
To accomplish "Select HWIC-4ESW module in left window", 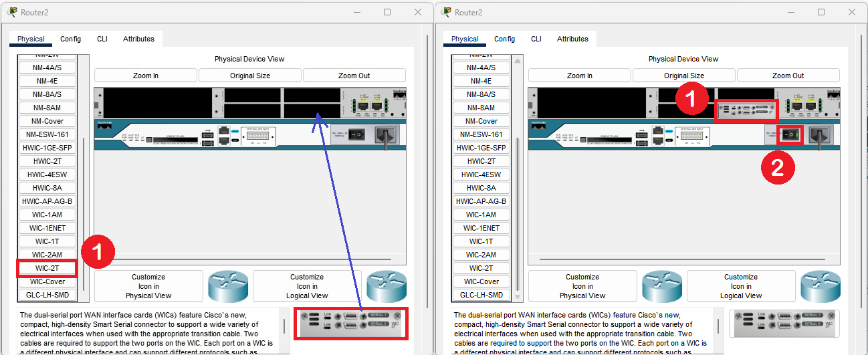I will pos(47,174).
